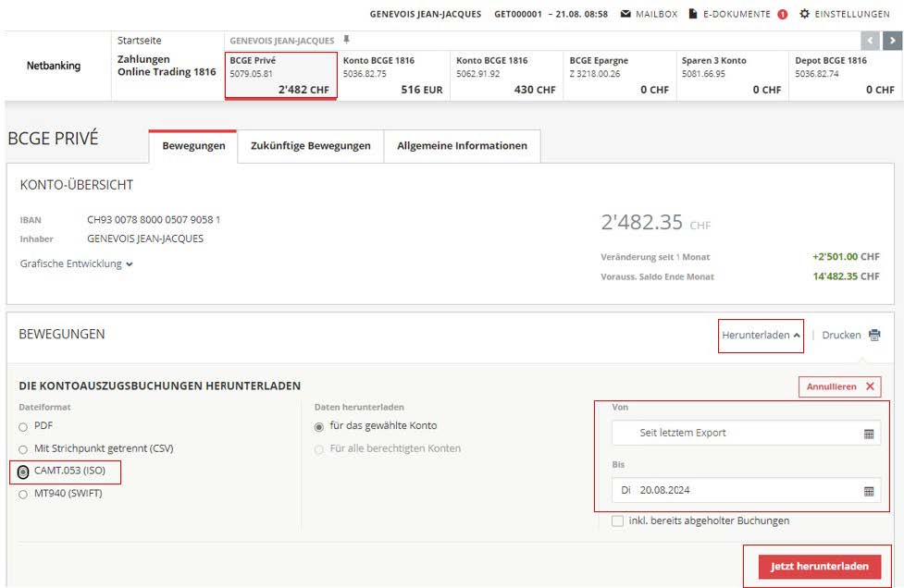Click the GENEVOIS JEAN-JACQUES user name in header
Screen dimensions: 904x588
click(425, 14)
